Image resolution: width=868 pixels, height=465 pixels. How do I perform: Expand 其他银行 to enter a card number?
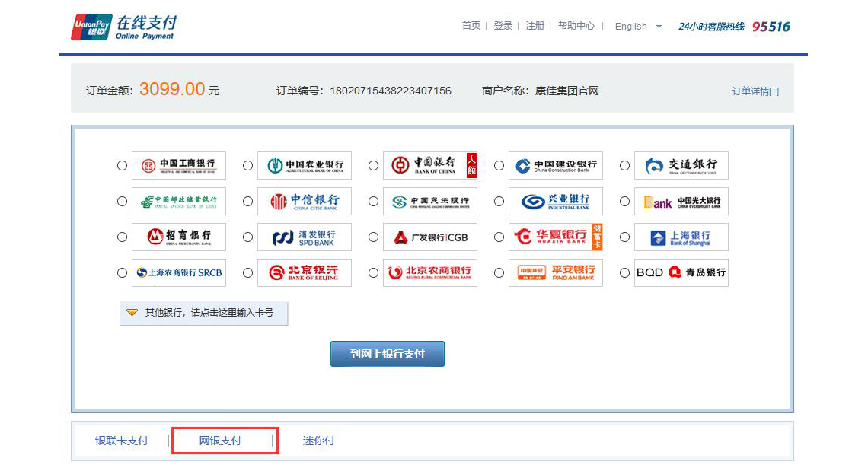coord(204,313)
